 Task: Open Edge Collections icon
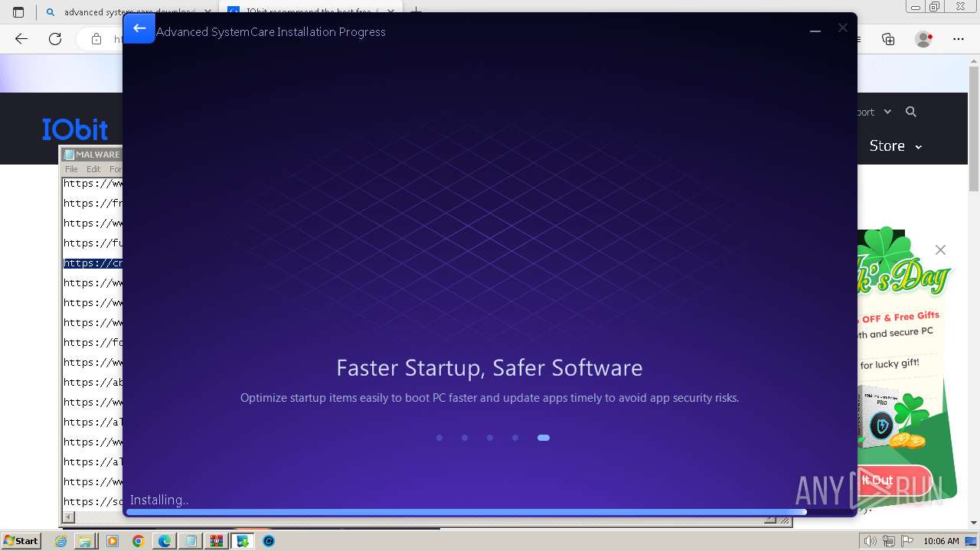pos(888,39)
